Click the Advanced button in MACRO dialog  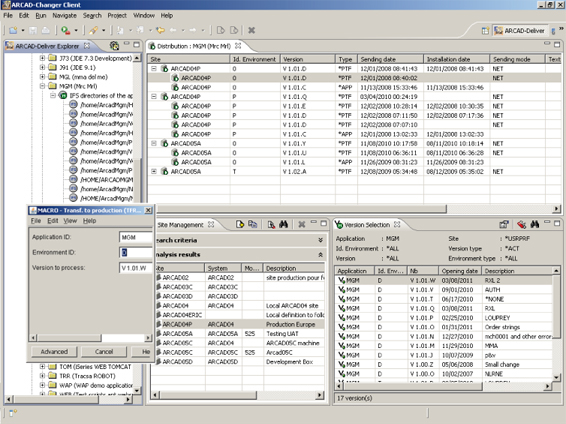tap(54, 351)
